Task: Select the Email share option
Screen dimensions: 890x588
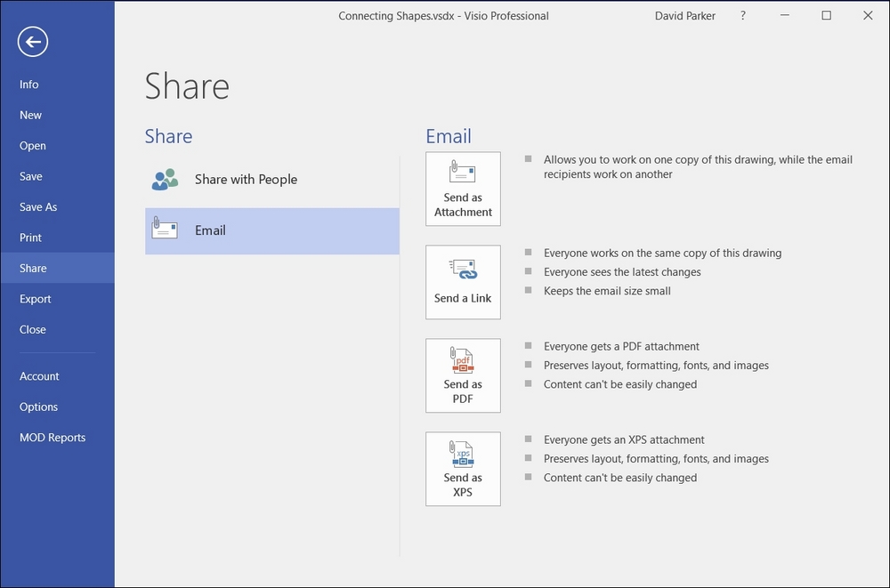Action: pos(272,231)
